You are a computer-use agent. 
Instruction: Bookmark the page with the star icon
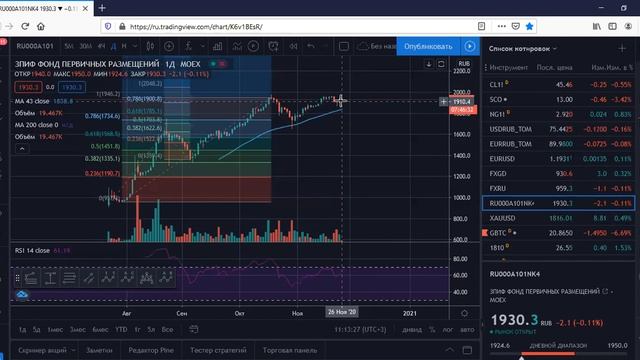(529, 26)
